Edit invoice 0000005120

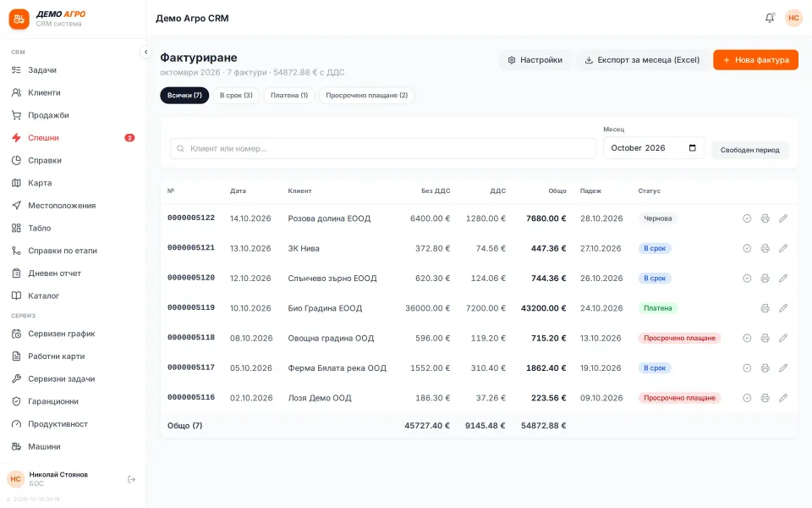pos(783,279)
